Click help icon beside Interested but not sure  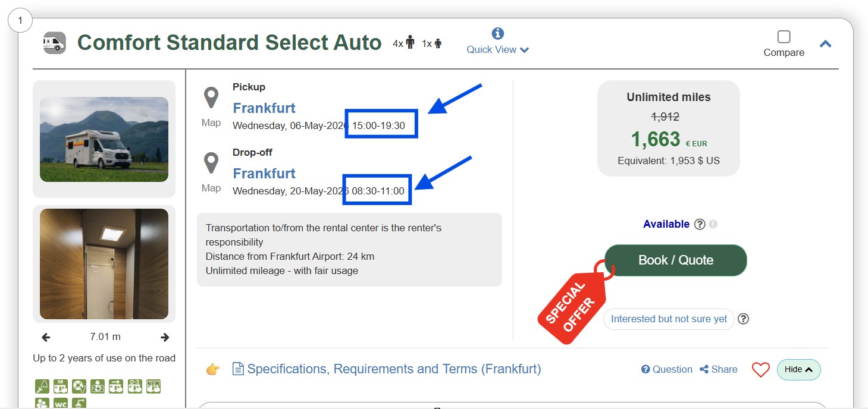click(x=743, y=319)
